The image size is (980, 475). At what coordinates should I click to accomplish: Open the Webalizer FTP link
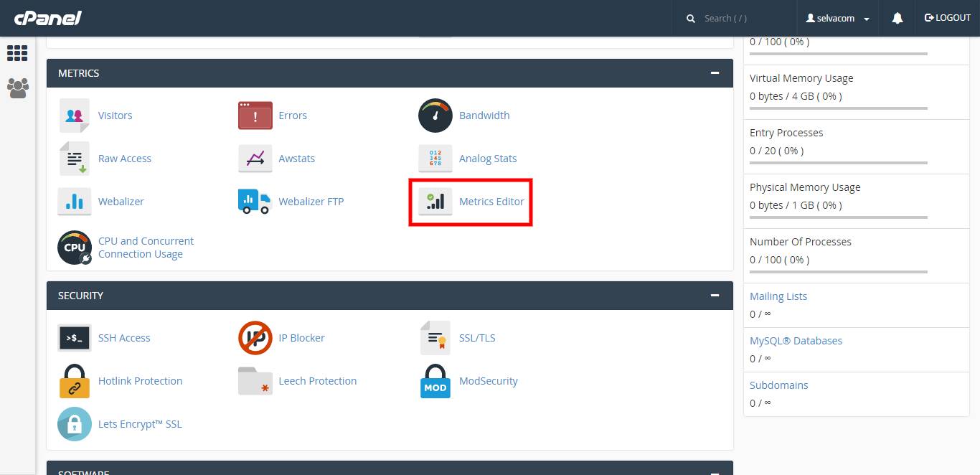pyautogui.click(x=311, y=202)
